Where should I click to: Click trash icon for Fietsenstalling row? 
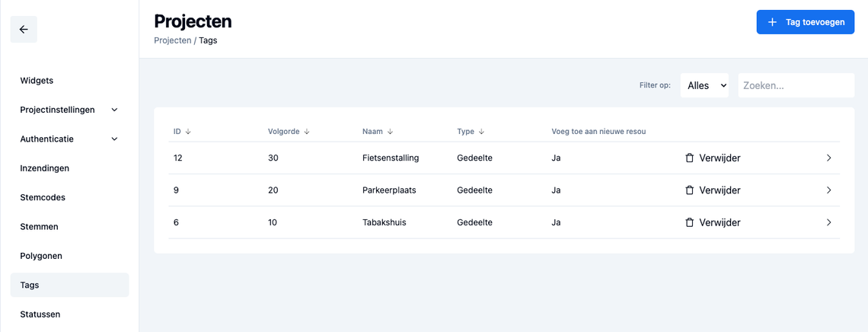pyautogui.click(x=689, y=158)
